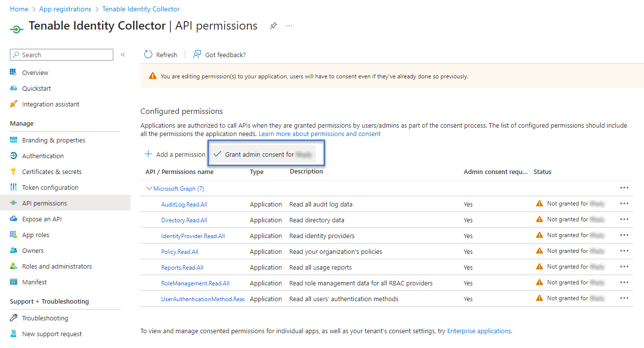The height and width of the screenshot is (348, 644).
Task: Go to Token configuration
Action: (50, 187)
